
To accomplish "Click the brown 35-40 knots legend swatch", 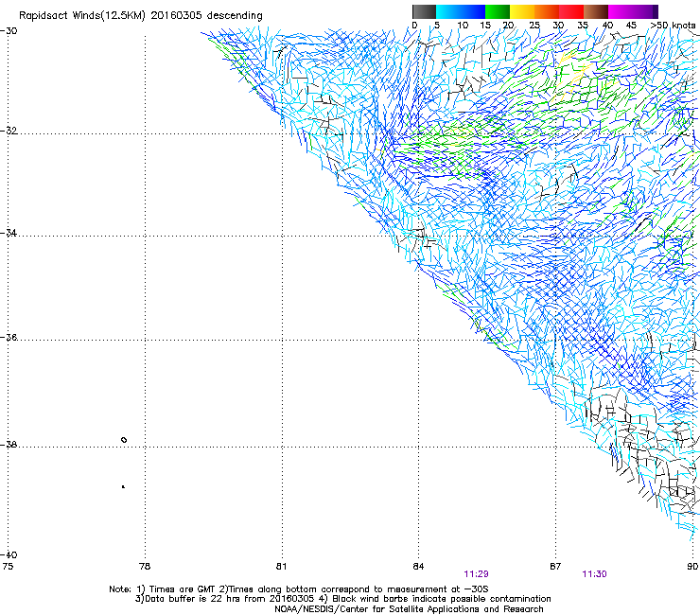I will 596,11.
